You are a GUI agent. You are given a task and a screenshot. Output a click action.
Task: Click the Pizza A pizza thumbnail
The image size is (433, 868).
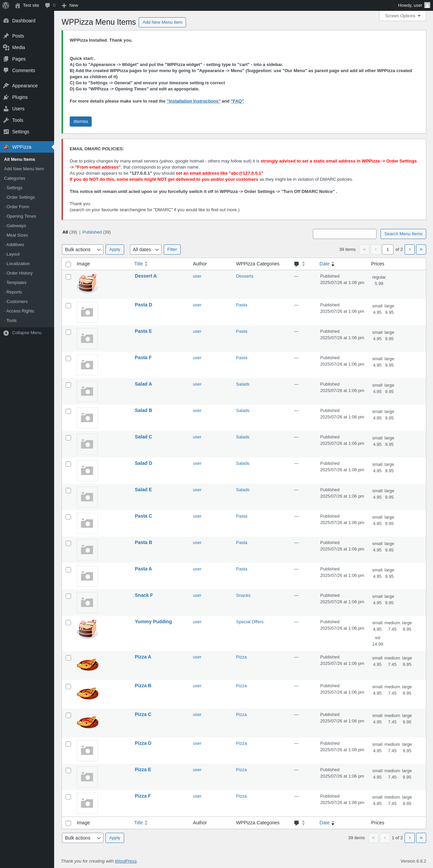click(87, 664)
